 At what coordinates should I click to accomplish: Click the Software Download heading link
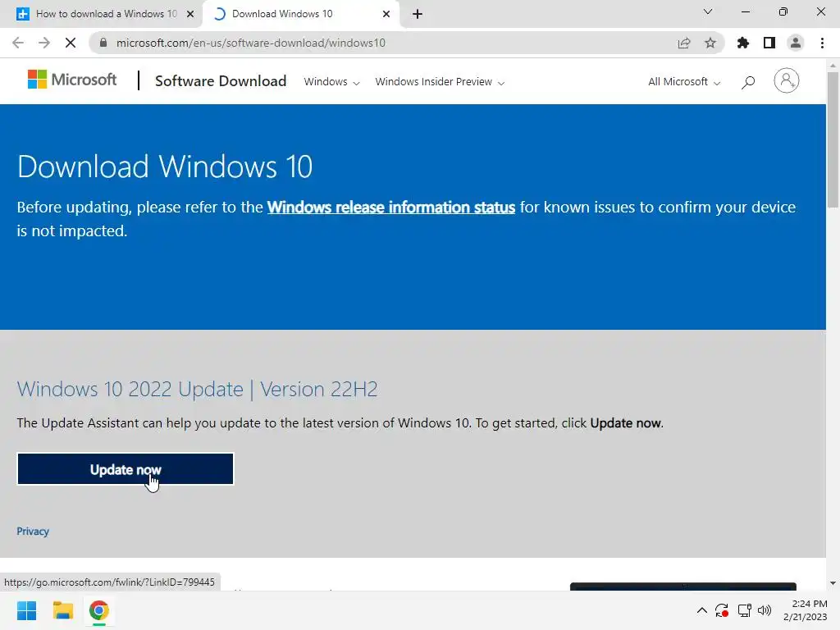point(221,81)
